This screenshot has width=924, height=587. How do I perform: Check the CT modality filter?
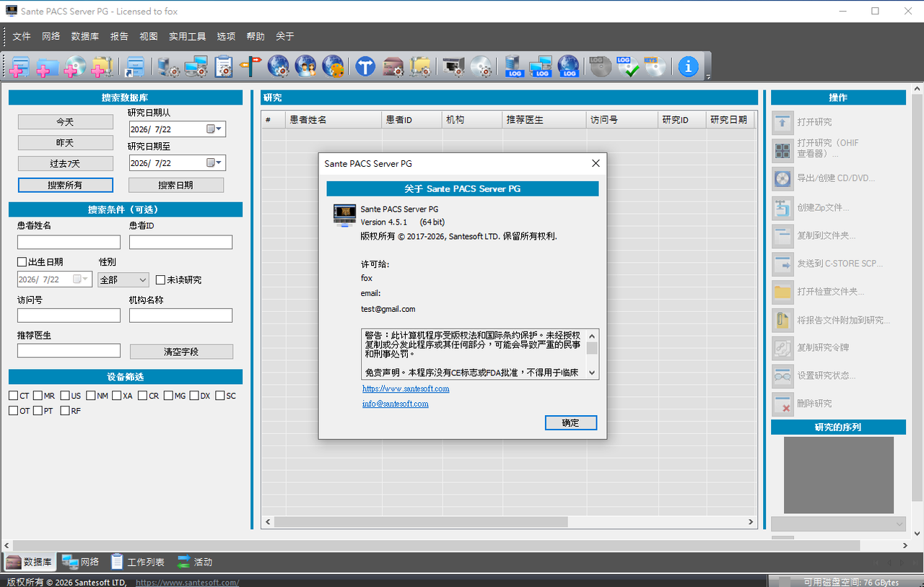coord(13,396)
